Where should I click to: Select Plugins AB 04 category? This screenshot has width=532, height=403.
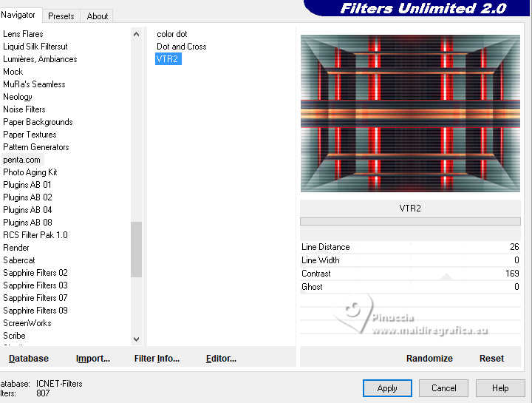point(27,210)
